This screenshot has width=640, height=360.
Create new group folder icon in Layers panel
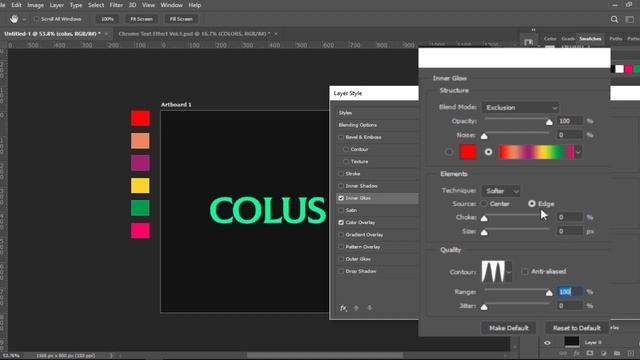point(617,353)
